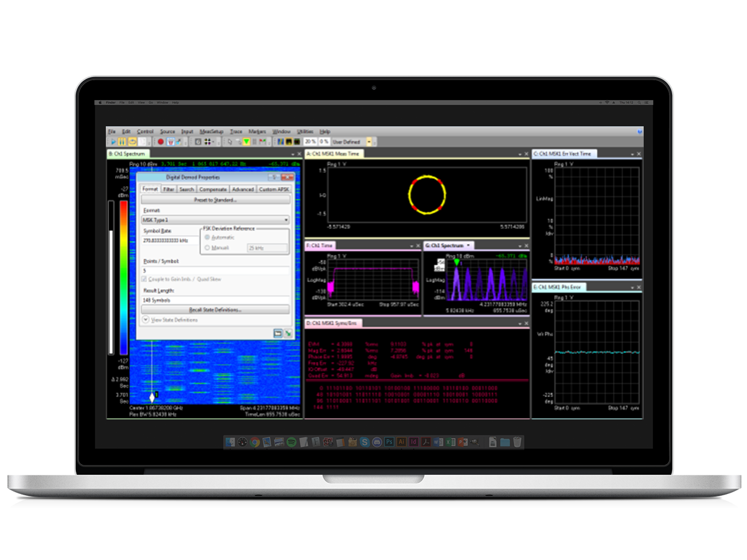Click the Recall State Definitions button
The image size is (747, 560).
[215, 309]
